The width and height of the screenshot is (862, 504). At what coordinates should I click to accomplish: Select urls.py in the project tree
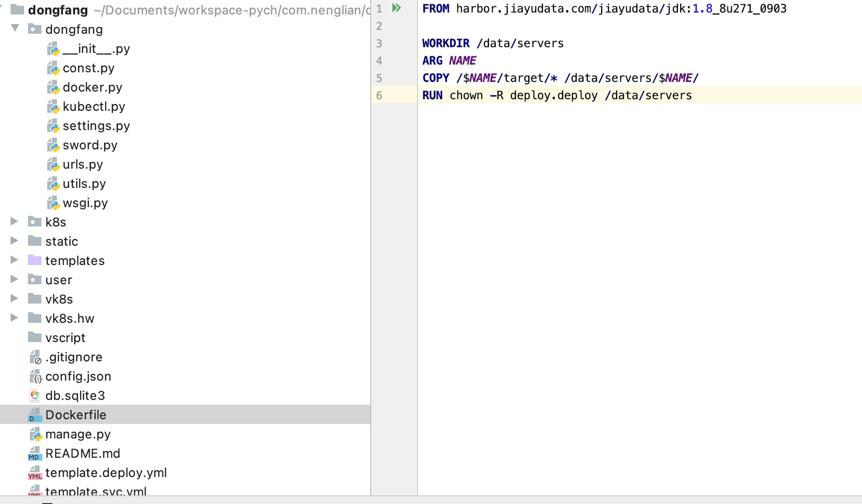(185, 164)
